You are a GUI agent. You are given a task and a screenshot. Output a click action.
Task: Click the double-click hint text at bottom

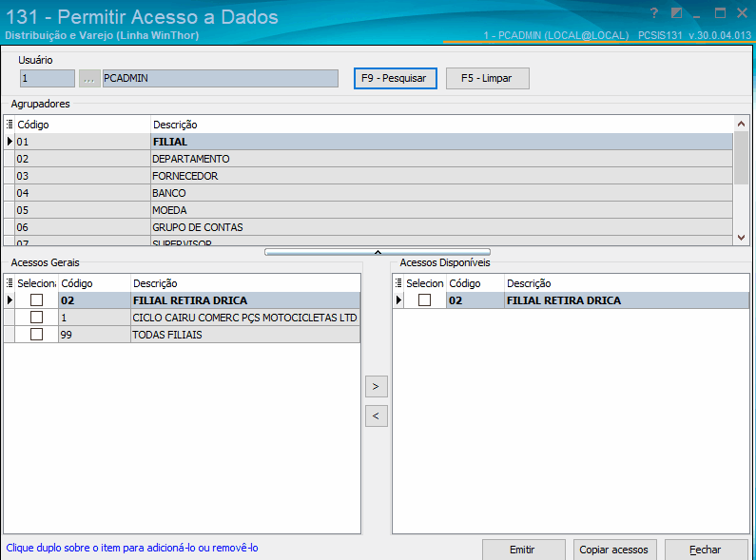click(132, 548)
